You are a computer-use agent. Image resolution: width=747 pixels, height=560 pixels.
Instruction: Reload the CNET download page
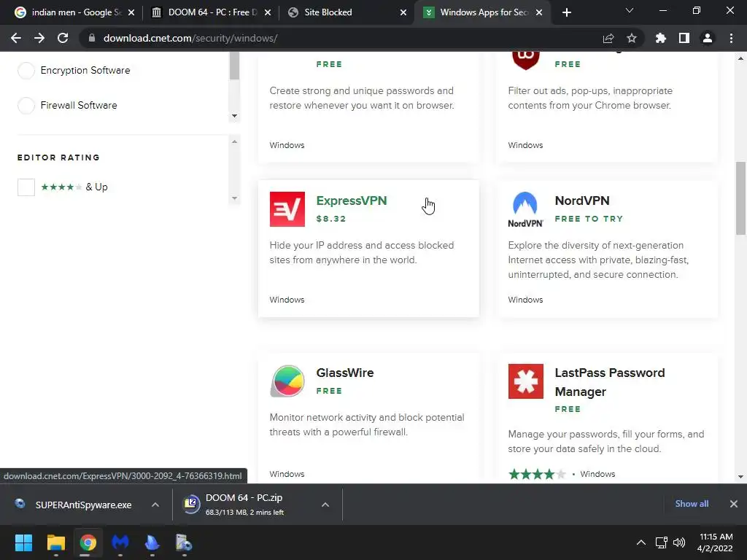pos(63,38)
